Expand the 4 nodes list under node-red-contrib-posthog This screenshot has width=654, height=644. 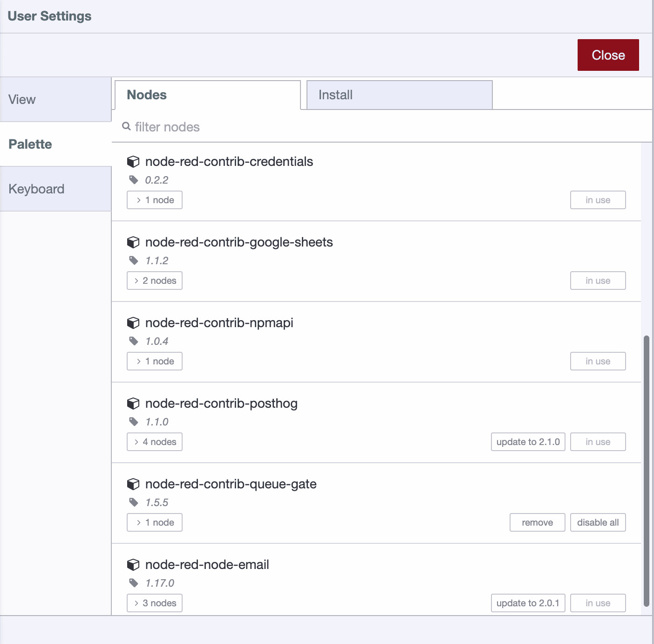(x=154, y=442)
